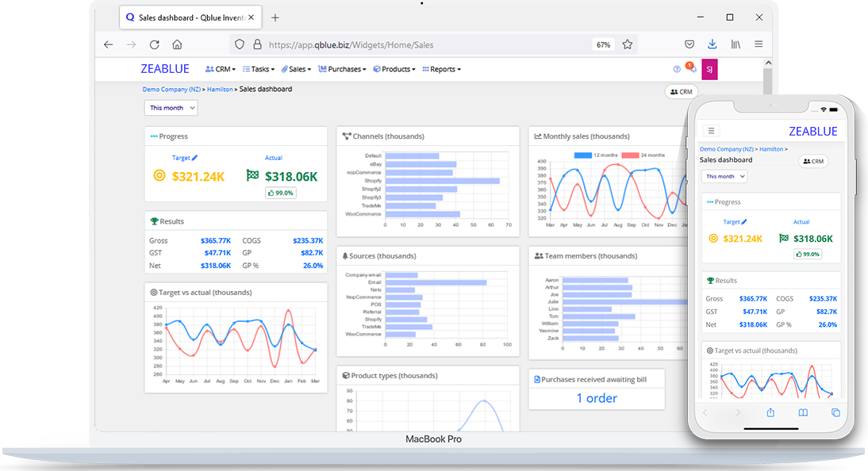Open phone Hamilton breadcrumb link
Viewport: 868px width, 471px height.
(x=771, y=149)
